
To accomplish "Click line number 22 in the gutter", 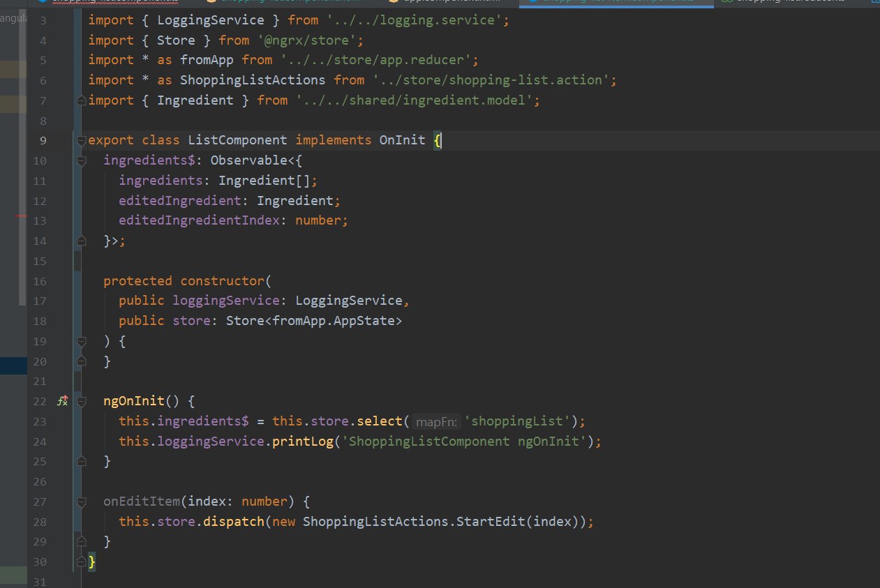I will pos(39,401).
